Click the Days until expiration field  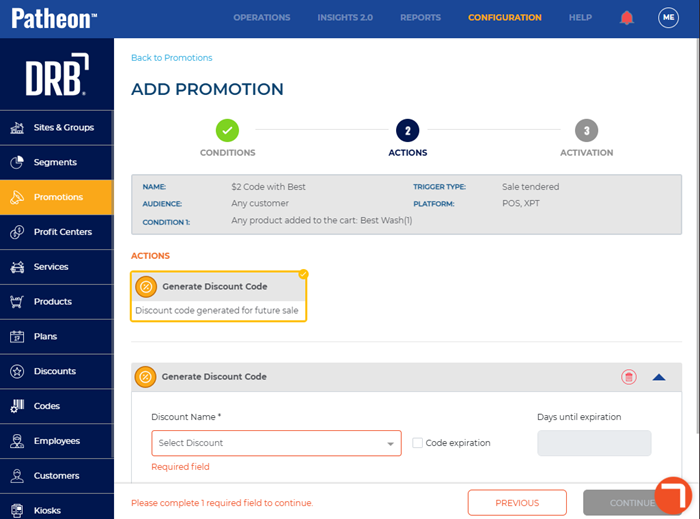tap(594, 443)
